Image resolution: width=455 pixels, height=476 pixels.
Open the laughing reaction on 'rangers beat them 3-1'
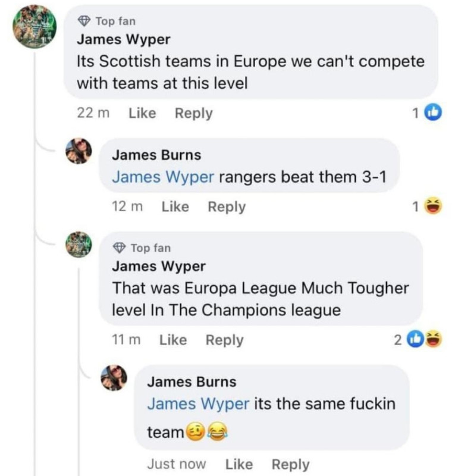[x=433, y=206]
